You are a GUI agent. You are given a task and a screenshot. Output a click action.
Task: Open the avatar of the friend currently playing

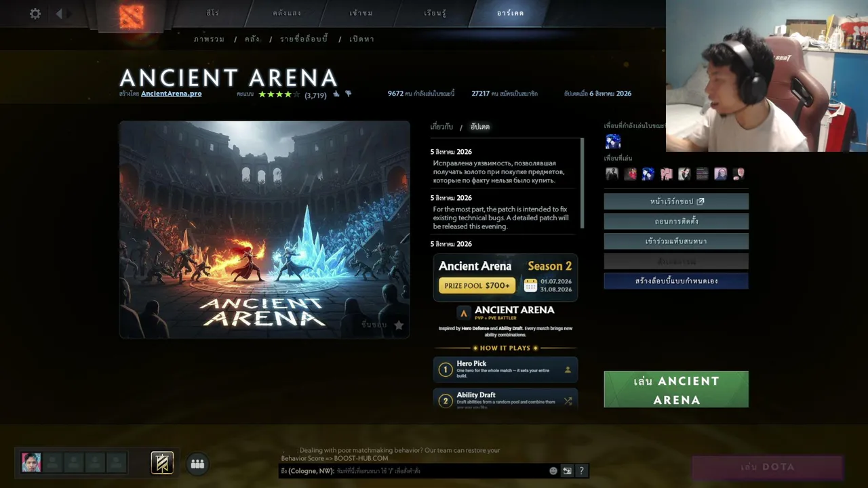tap(613, 141)
